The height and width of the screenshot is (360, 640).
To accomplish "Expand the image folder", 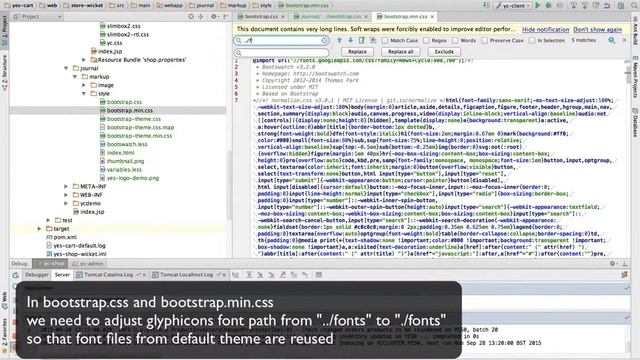I will [x=84, y=85].
